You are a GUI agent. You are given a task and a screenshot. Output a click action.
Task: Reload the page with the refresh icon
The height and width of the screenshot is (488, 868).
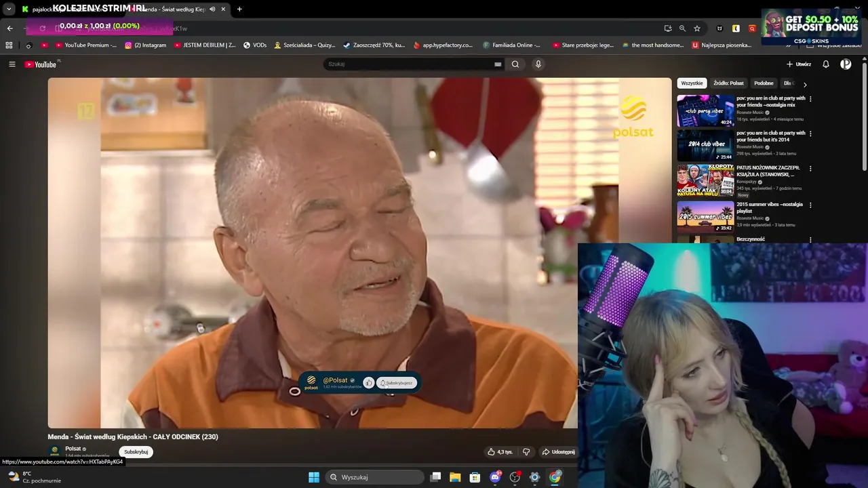(x=42, y=28)
